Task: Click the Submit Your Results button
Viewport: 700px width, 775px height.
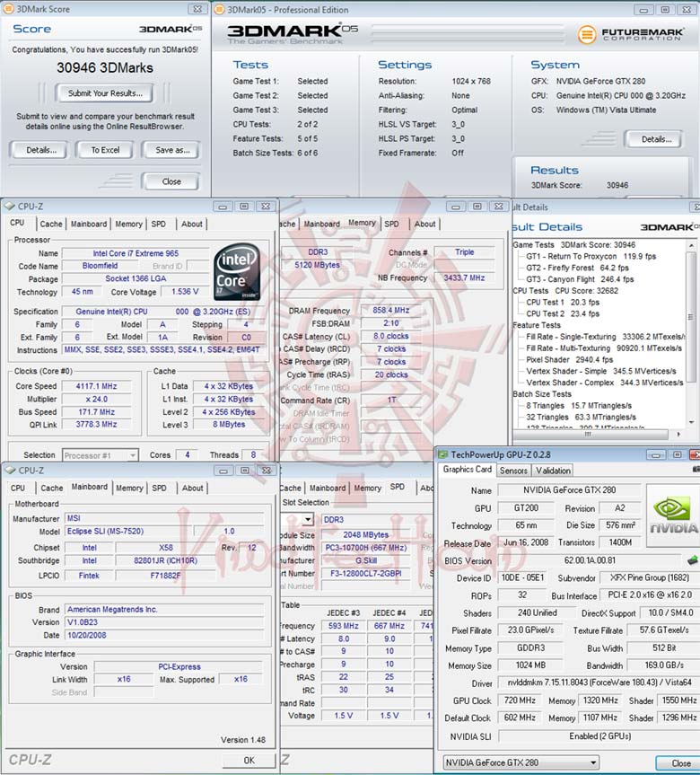Action: point(105,92)
